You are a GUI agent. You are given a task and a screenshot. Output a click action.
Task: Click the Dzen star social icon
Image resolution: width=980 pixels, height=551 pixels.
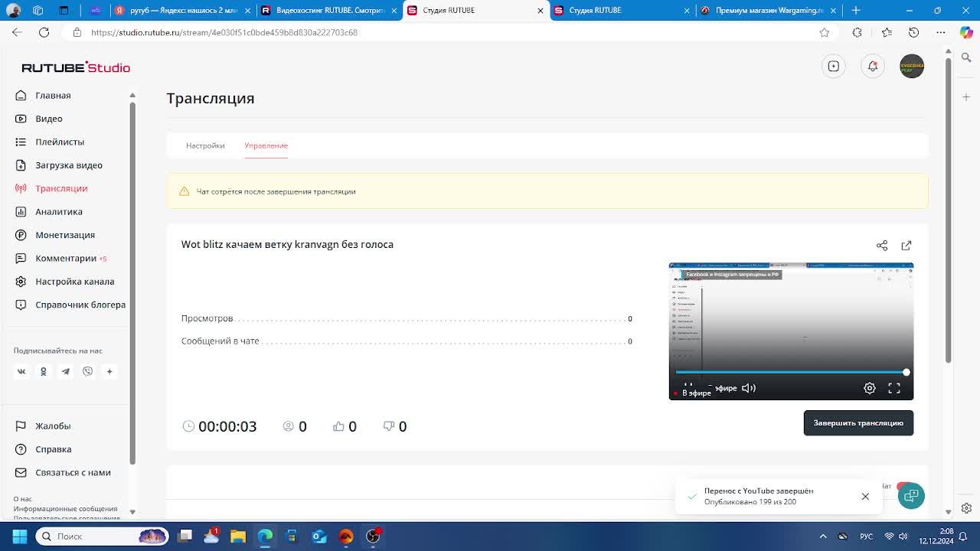pyautogui.click(x=109, y=371)
